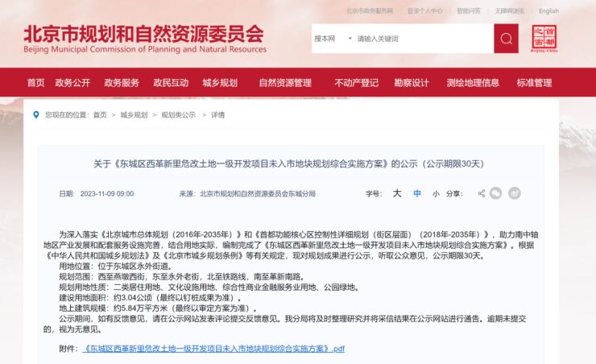This screenshot has width=596, height=364.
Task: Click the red search magnifier button
Action: [x=506, y=39]
